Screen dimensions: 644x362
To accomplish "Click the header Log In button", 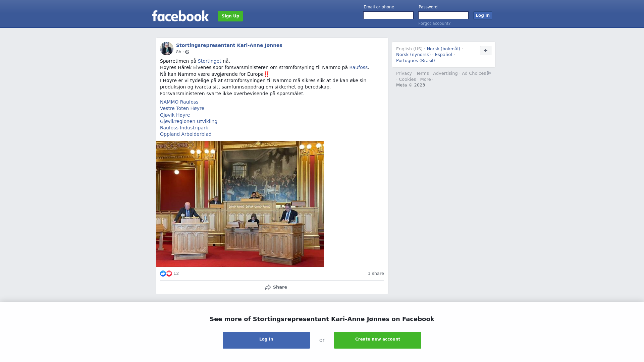I will [483, 15].
